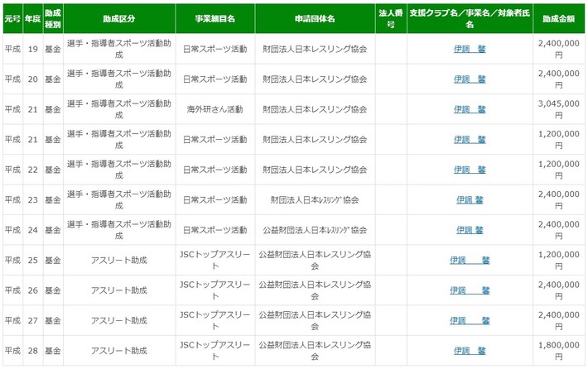Select the 海外研さん活動 cell
Viewport: 588px width, 369px height.
click(215, 109)
